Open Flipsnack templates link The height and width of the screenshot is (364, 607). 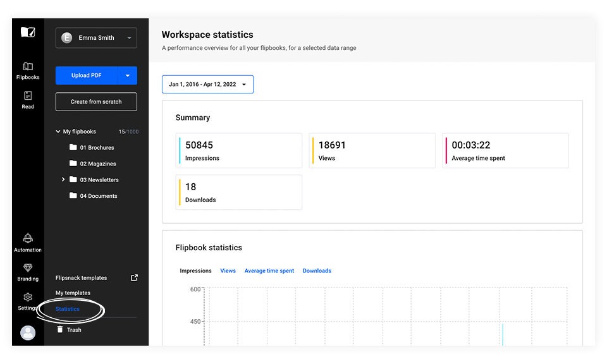[x=81, y=277]
